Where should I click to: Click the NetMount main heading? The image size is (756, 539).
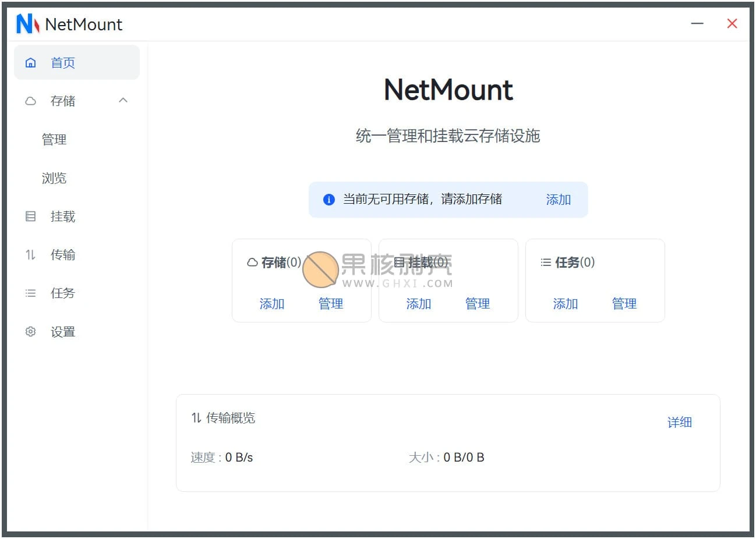tap(448, 90)
